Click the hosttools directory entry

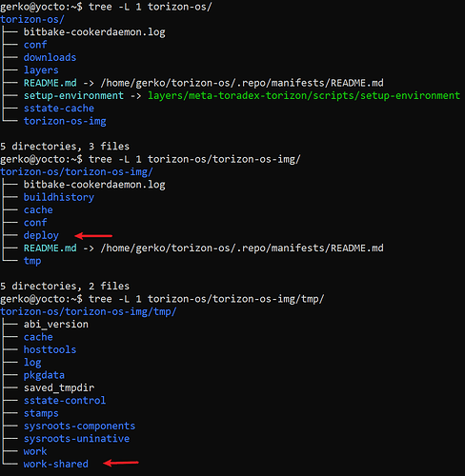pyautogui.click(x=50, y=349)
